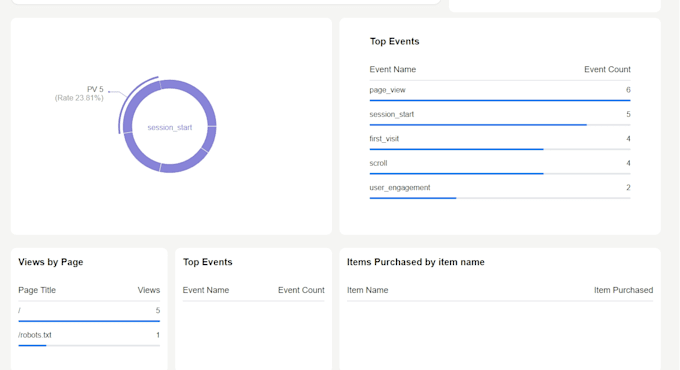The image size is (680, 370).
Task: Click the scroll event row
Action: coord(500,164)
